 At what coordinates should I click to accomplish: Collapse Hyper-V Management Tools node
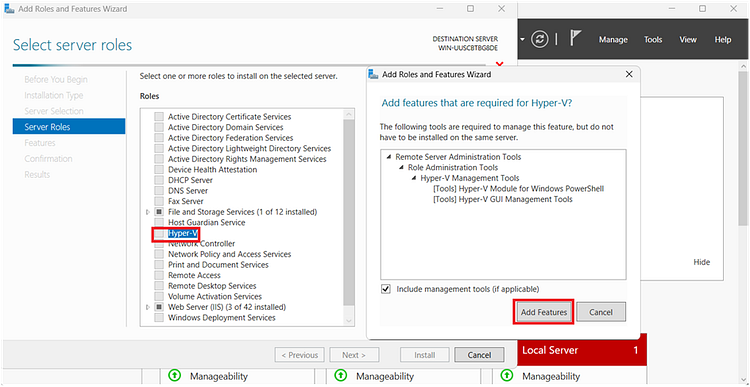[414, 178]
